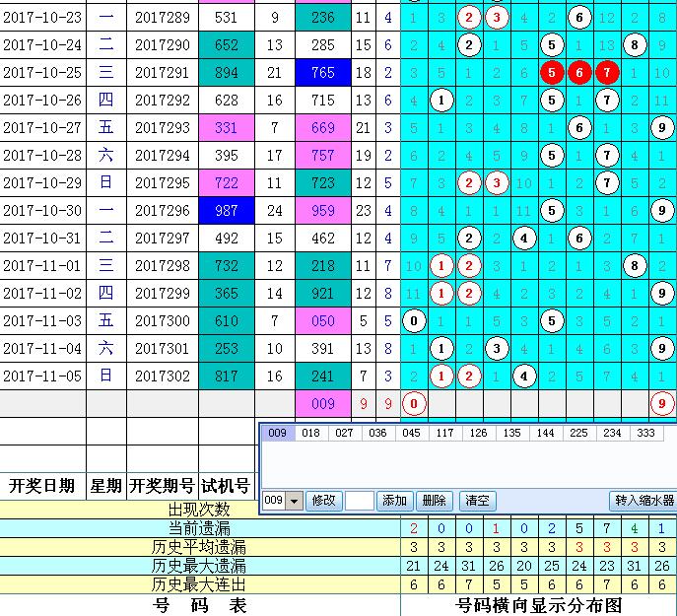This screenshot has height=616, width=677.
Task: Select the 225 entry in the number list
Action: point(579,433)
